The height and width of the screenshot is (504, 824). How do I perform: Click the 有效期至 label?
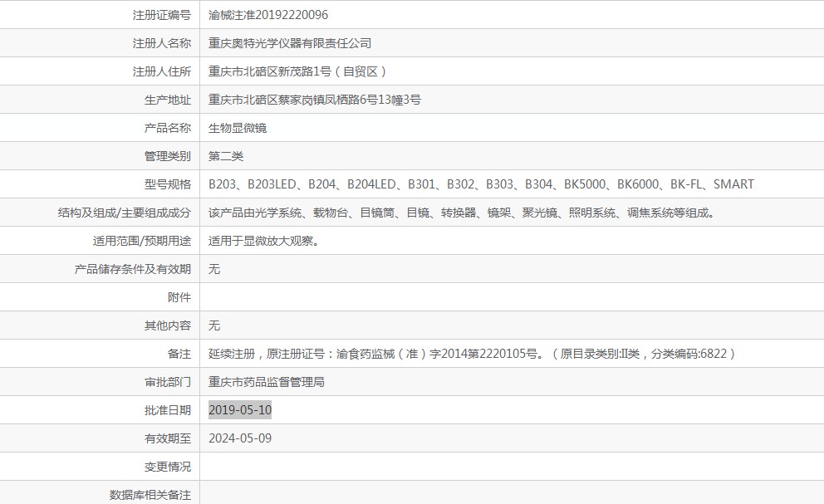coord(168,439)
